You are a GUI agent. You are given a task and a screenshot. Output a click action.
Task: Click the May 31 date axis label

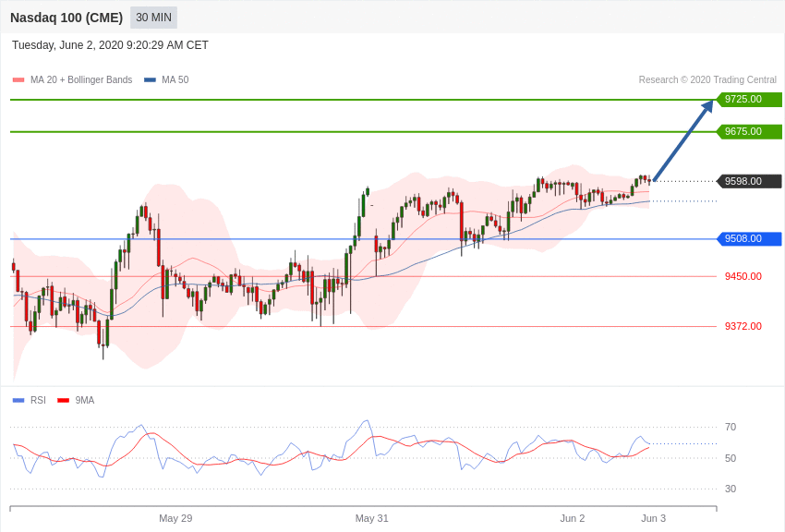[x=372, y=518]
